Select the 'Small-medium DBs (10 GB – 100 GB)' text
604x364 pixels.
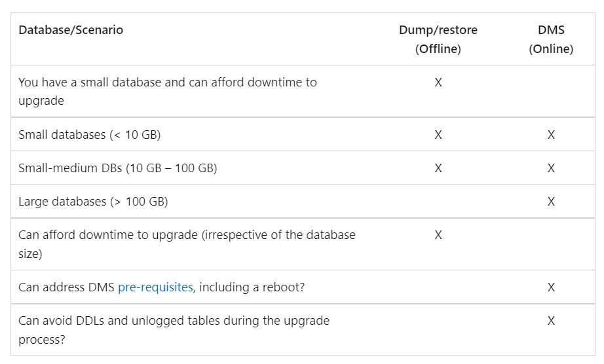117,168
